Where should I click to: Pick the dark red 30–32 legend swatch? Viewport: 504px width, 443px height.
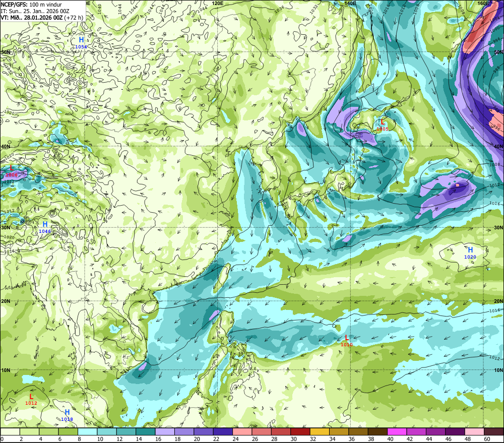[300, 431]
